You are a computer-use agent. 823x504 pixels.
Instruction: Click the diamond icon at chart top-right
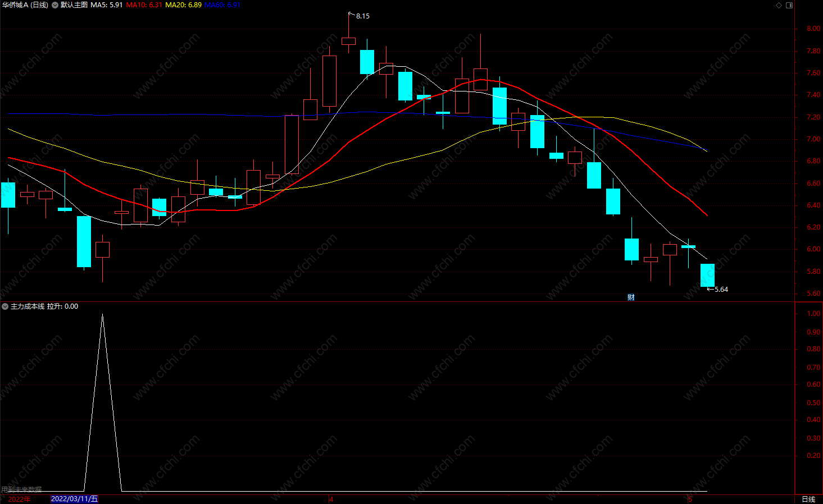(779, 5)
